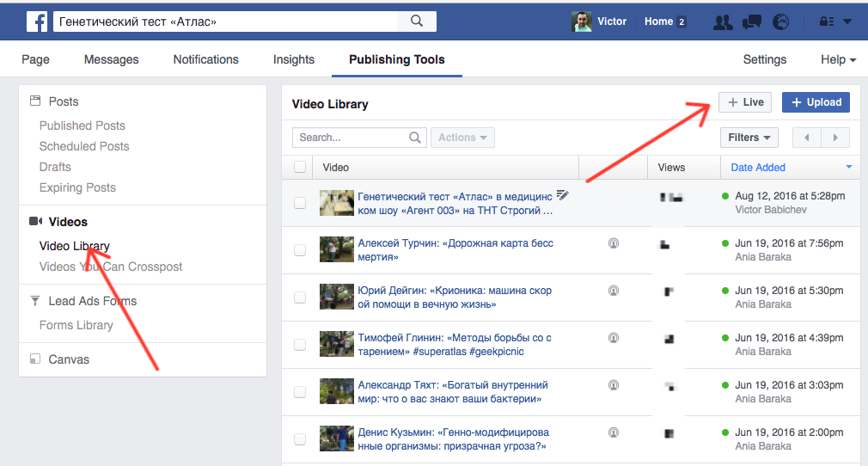
Task: Select the Publishing Tools tab
Action: click(x=397, y=59)
